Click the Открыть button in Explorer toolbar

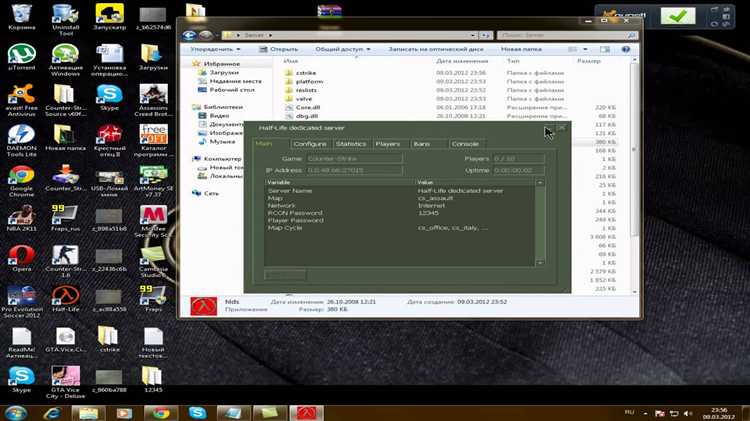[278, 49]
